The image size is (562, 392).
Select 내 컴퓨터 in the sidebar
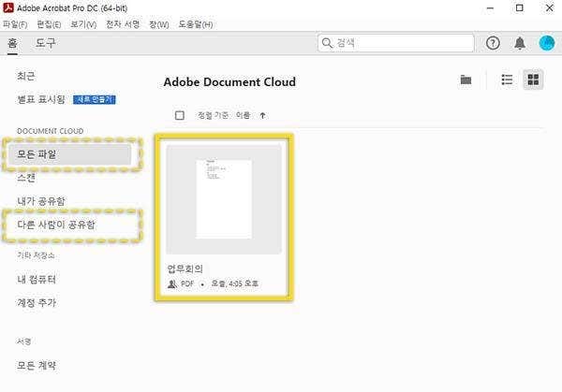(x=37, y=279)
